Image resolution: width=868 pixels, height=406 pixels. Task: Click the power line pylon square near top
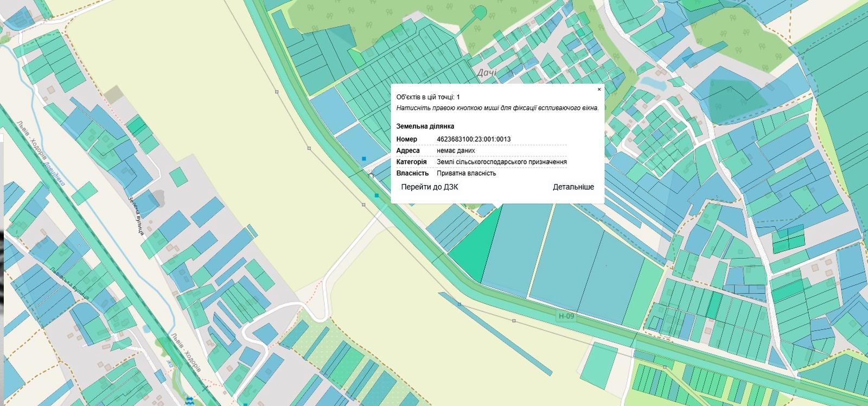coord(277,92)
